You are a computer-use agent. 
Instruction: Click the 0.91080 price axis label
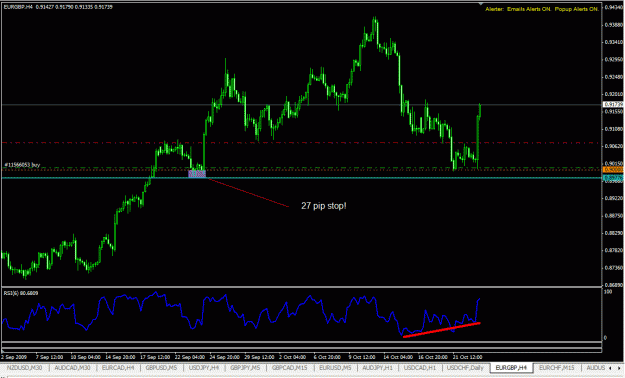(614, 129)
